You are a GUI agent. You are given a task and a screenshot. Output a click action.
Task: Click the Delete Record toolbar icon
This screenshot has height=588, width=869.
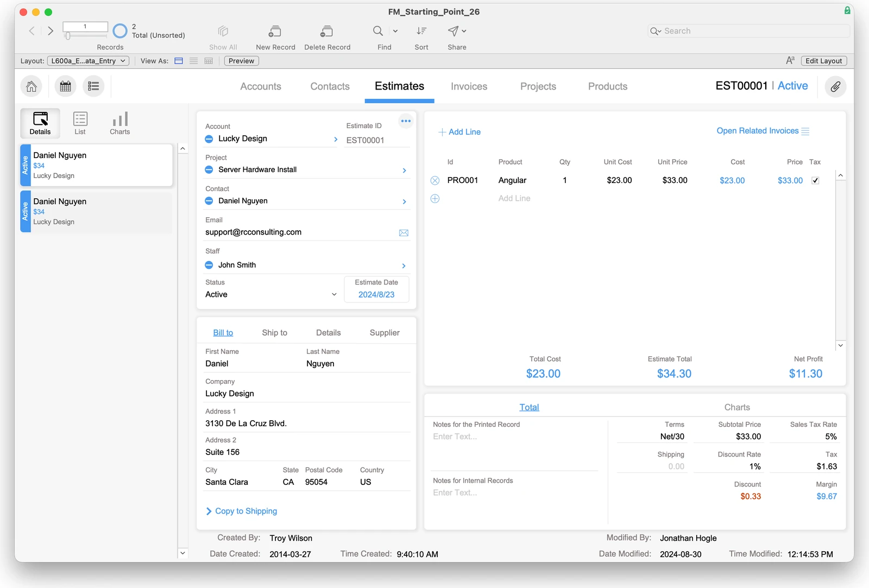(327, 31)
